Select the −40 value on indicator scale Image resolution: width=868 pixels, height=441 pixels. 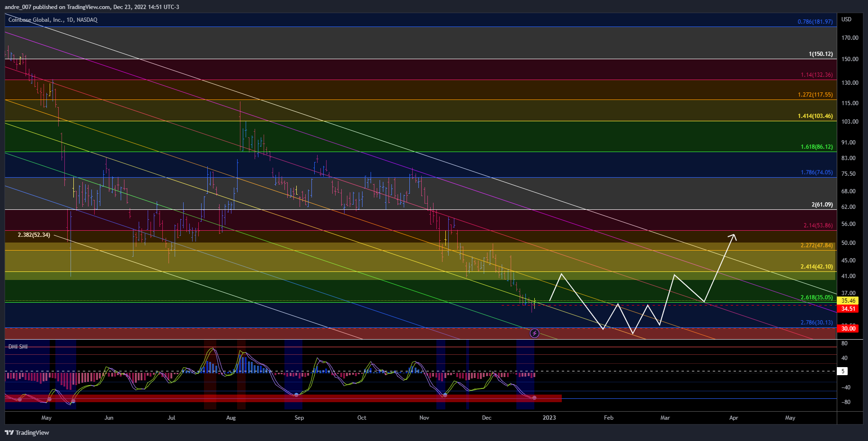[x=846, y=387]
